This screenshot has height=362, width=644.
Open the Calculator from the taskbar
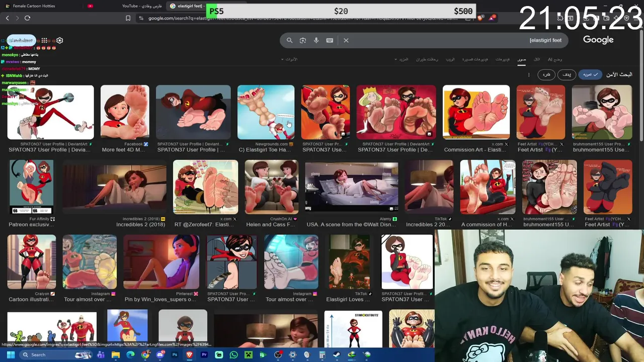click(322, 355)
